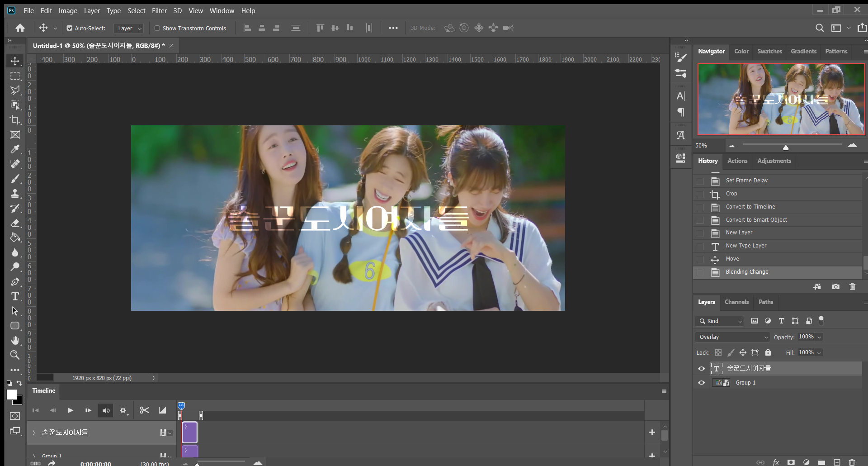Open the Fill value dropdown arrow
The width and height of the screenshot is (868, 466).
click(819, 352)
